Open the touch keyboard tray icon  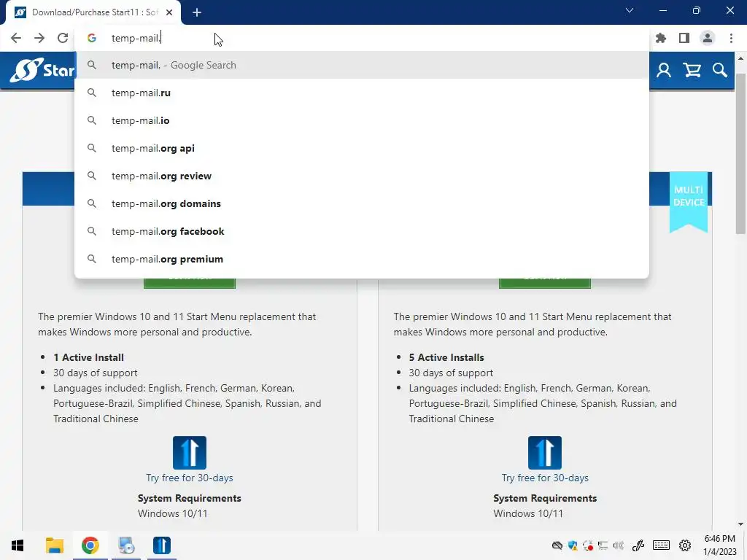point(661,545)
